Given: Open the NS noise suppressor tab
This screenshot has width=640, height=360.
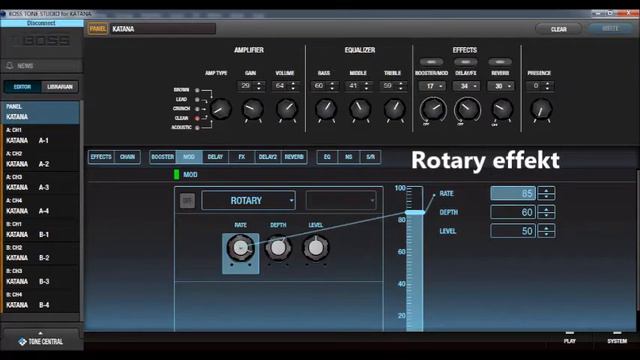Looking at the screenshot, I should tap(349, 157).
